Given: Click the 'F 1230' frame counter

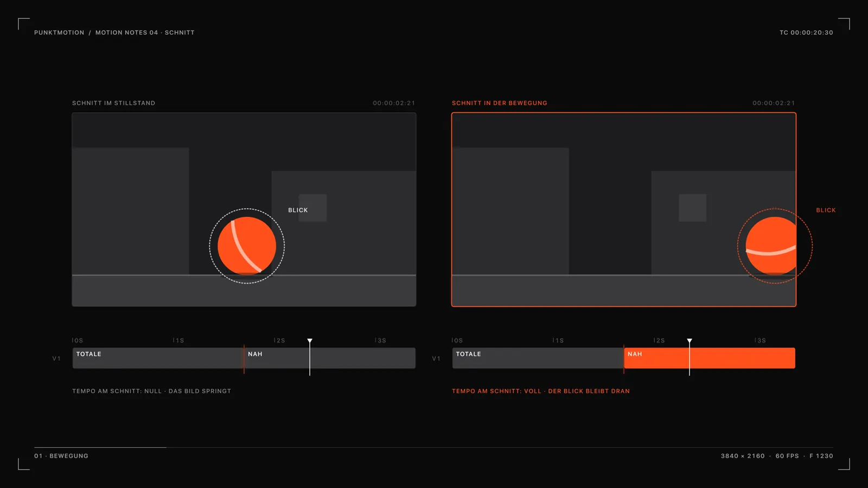Looking at the screenshot, I should [x=821, y=456].
